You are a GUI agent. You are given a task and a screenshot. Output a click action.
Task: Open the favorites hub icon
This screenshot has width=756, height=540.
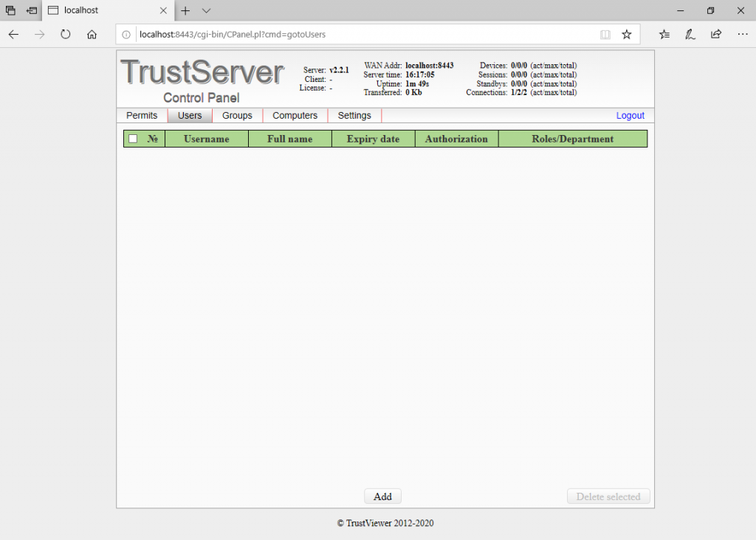pyautogui.click(x=664, y=34)
